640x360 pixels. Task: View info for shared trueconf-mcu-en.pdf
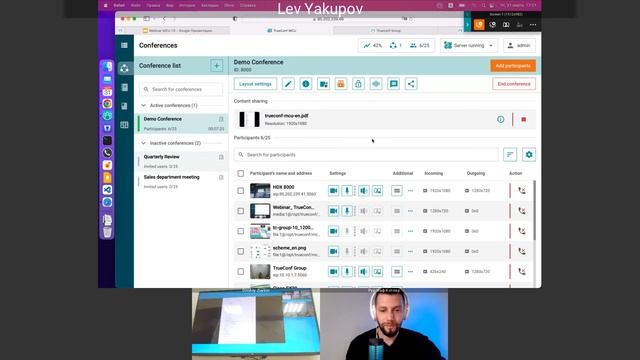click(500, 120)
